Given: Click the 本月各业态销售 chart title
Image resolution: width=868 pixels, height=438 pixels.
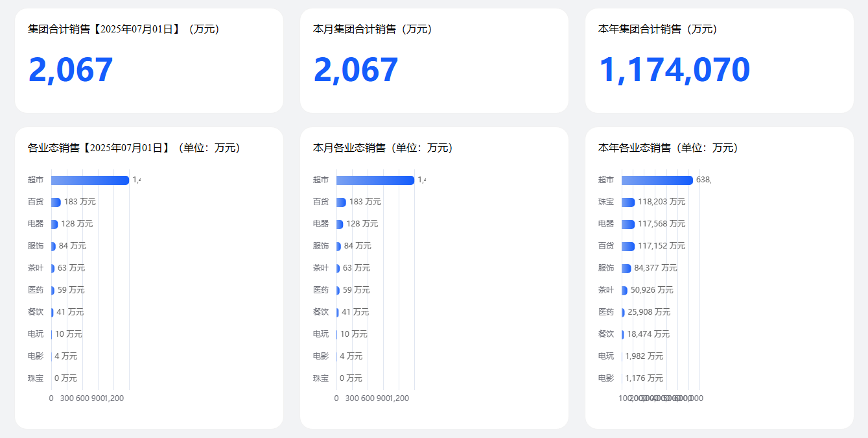Looking at the screenshot, I should point(382,148).
